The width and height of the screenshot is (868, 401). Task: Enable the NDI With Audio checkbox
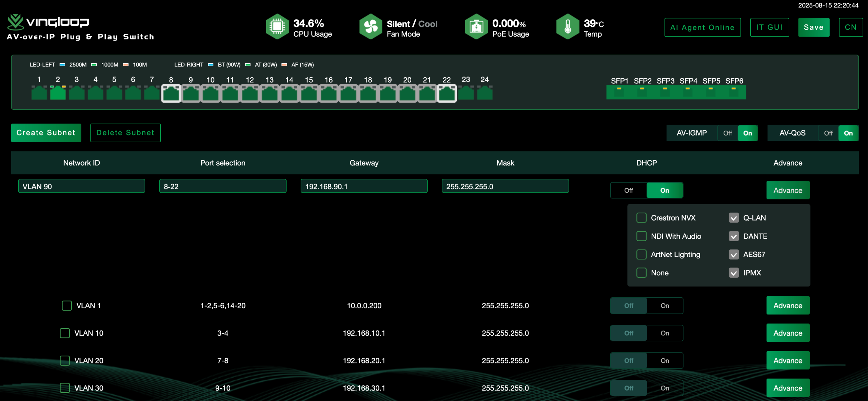[x=642, y=236]
